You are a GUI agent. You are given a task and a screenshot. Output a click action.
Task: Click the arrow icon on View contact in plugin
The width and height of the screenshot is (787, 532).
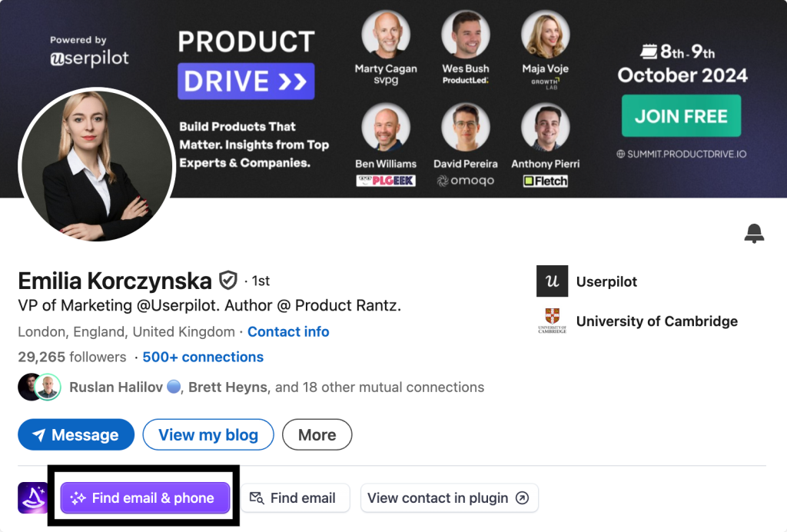pos(521,498)
